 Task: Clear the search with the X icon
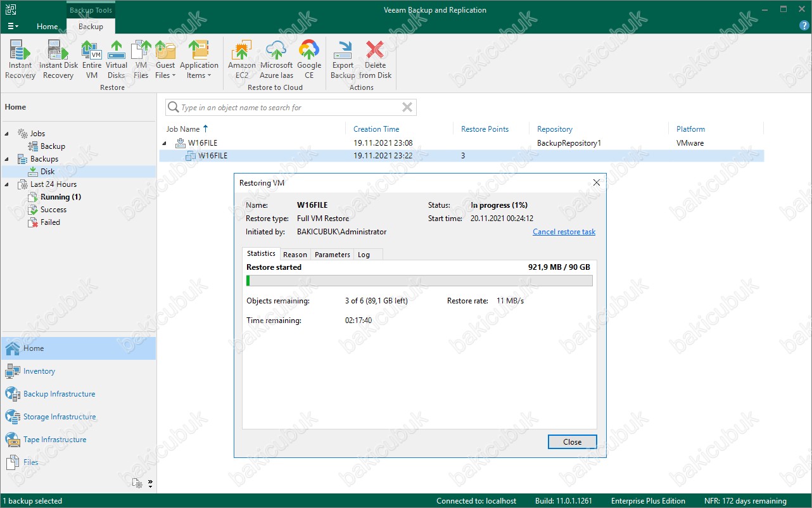click(x=407, y=108)
